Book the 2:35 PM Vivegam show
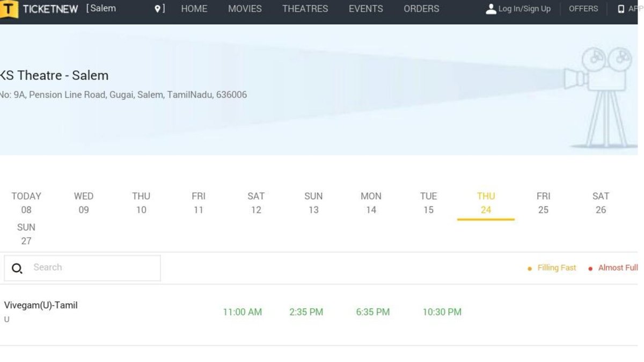Viewport: 644px width, 362px height. (x=306, y=312)
